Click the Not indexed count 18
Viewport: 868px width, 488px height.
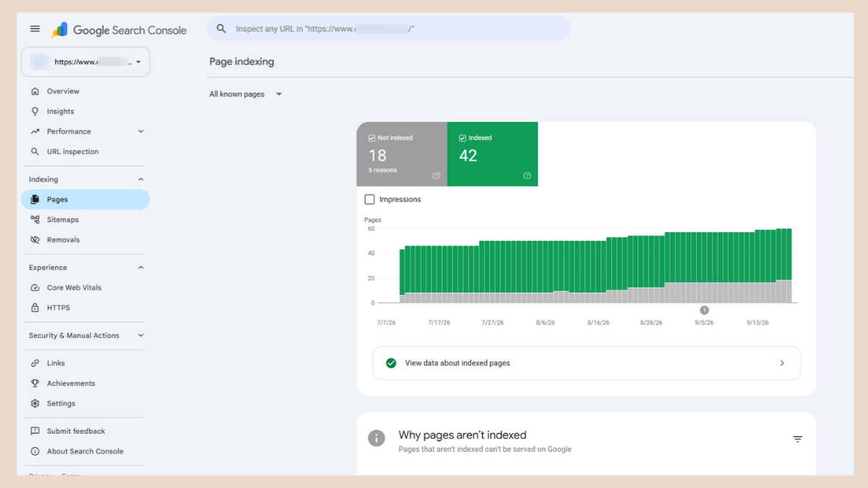coord(378,155)
